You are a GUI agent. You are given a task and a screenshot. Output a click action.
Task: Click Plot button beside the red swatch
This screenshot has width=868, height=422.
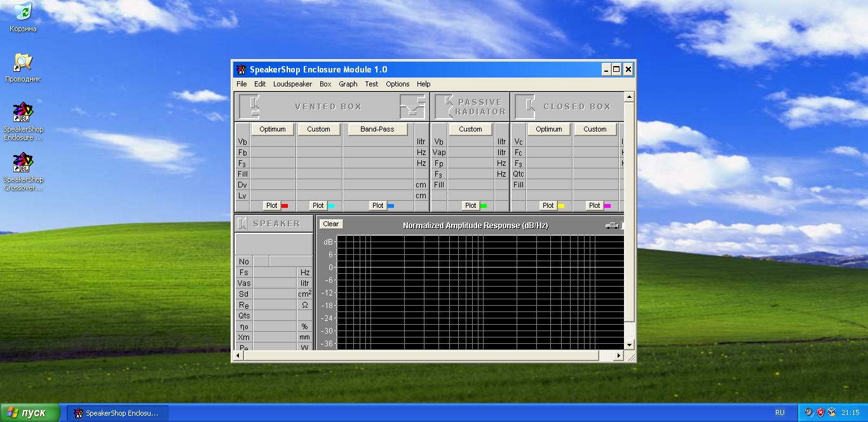click(x=271, y=205)
